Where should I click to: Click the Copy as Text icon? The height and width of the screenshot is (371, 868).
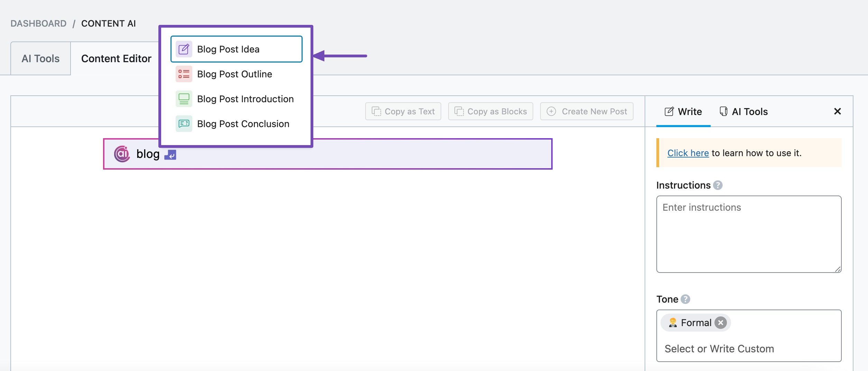(x=376, y=111)
